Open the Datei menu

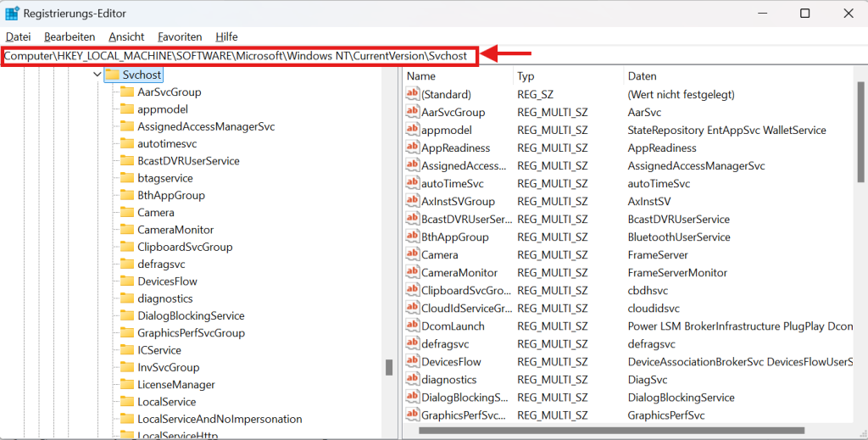[x=19, y=36]
